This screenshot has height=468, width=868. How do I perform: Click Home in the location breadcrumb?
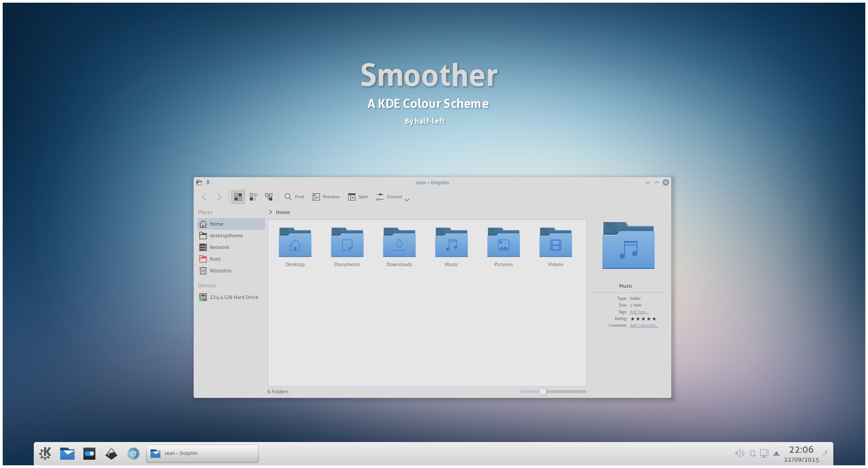[283, 212]
